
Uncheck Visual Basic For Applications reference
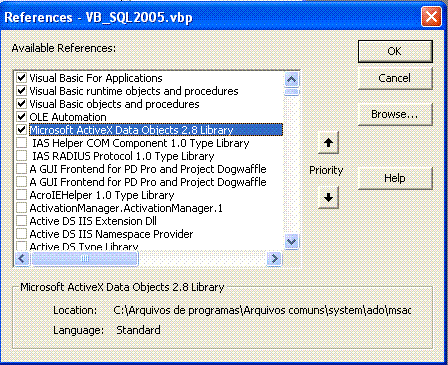pyautogui.click(x=21, y=78)
